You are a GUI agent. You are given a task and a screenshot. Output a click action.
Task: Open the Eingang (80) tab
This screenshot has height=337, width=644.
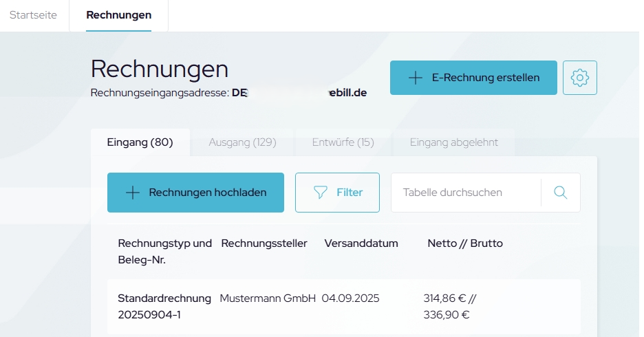140,142
